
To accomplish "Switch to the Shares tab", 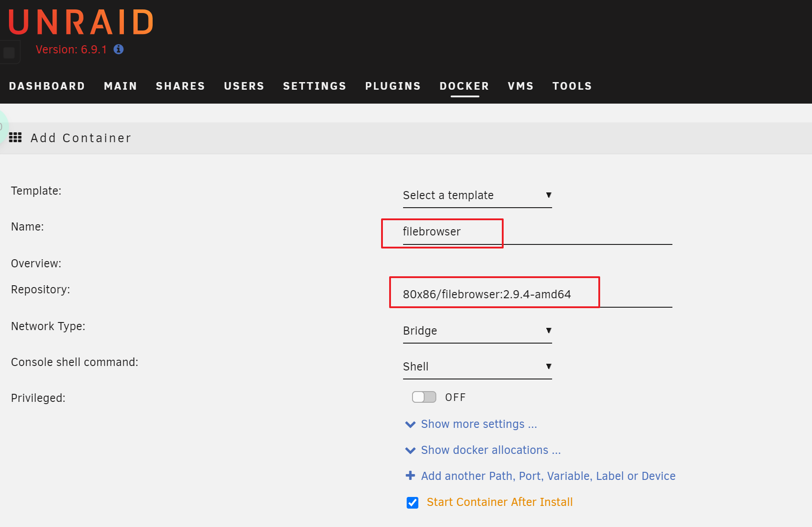I will point(180,86).
